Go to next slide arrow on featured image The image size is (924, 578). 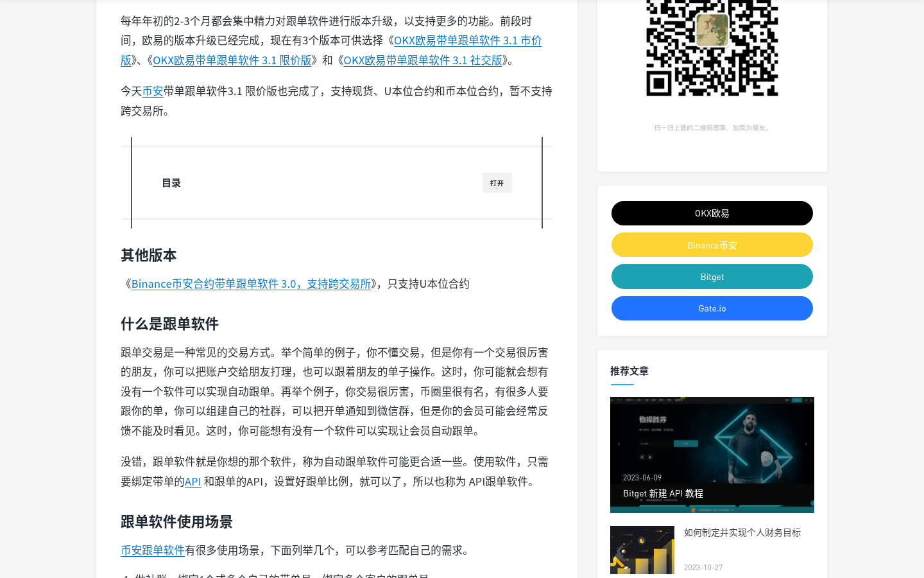point(806,444)
